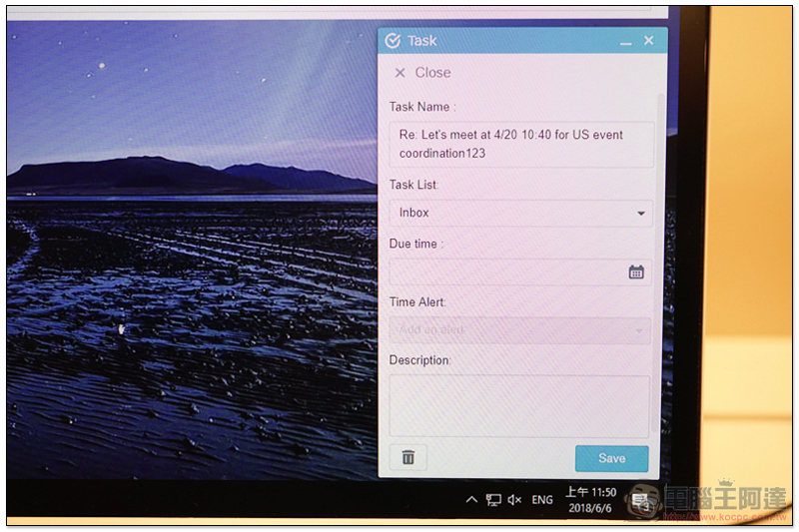Viewport: 799px width, 532px height.
Task: Switch input language via ENG indicator
Action: 542,500
